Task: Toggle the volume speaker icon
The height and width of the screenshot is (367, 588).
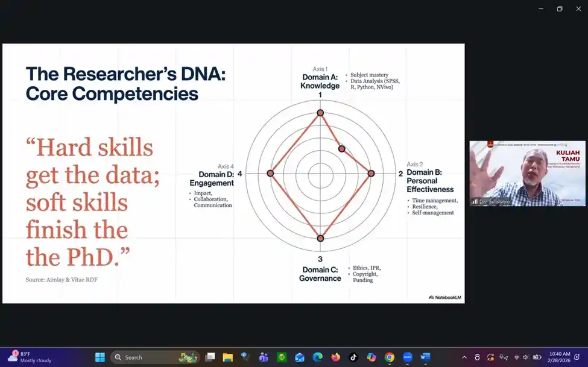Action: [x=526, y=357]
